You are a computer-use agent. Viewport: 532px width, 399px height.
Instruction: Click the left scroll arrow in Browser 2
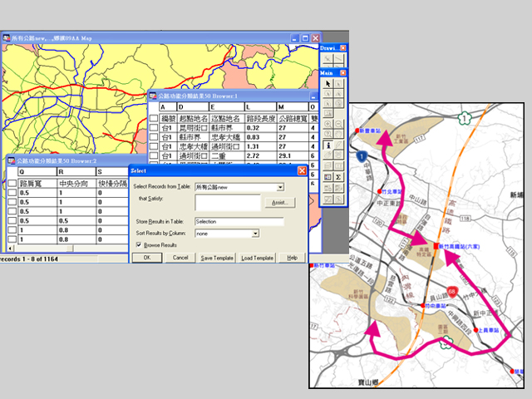10,249
